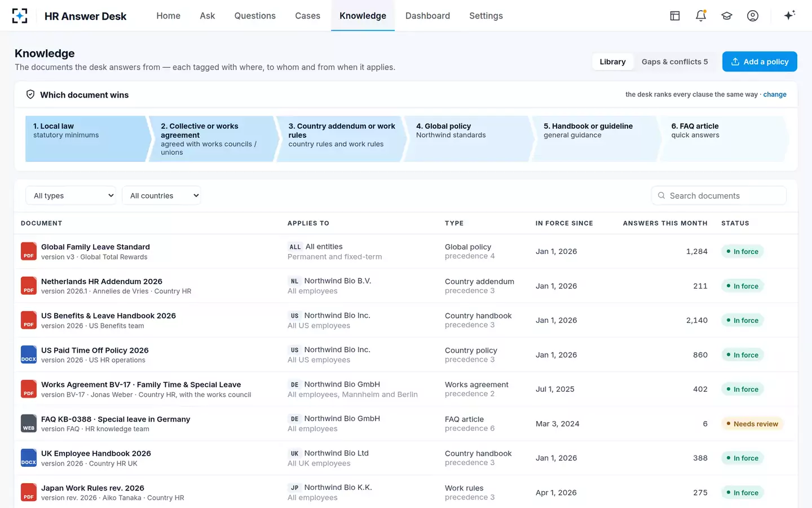
Task: Select the Collective or works agreement step
Action: (213, 139)
